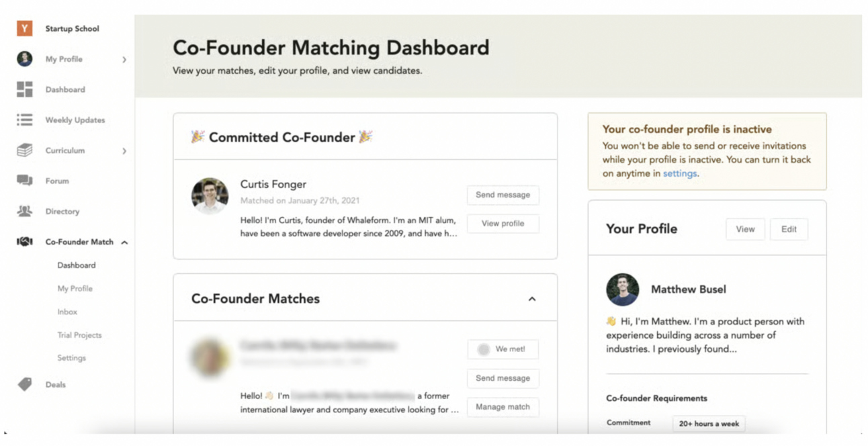Expand the Curriculum sidebar section
The width and height of the screenshot is (868, 446).
pos(124,150)
